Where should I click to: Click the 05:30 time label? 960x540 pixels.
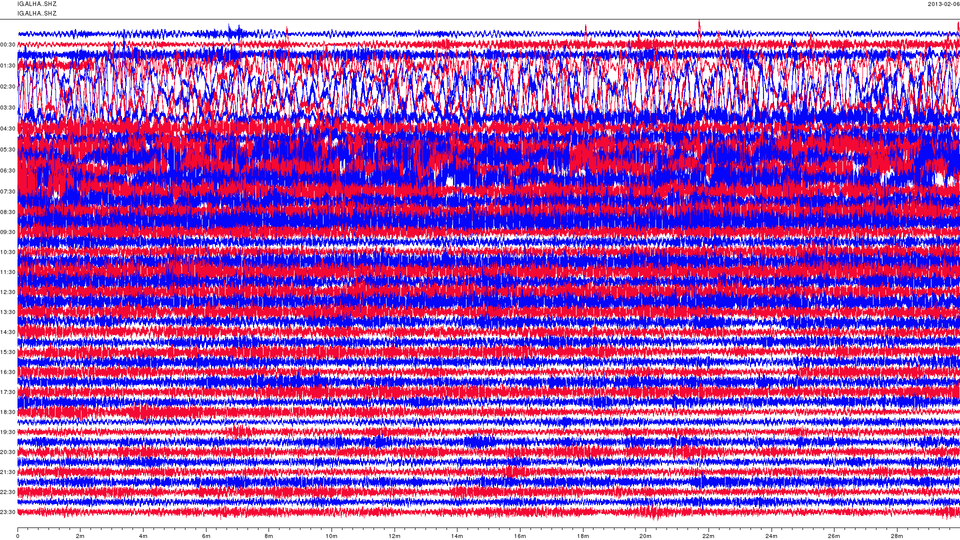tap(8, 150)
